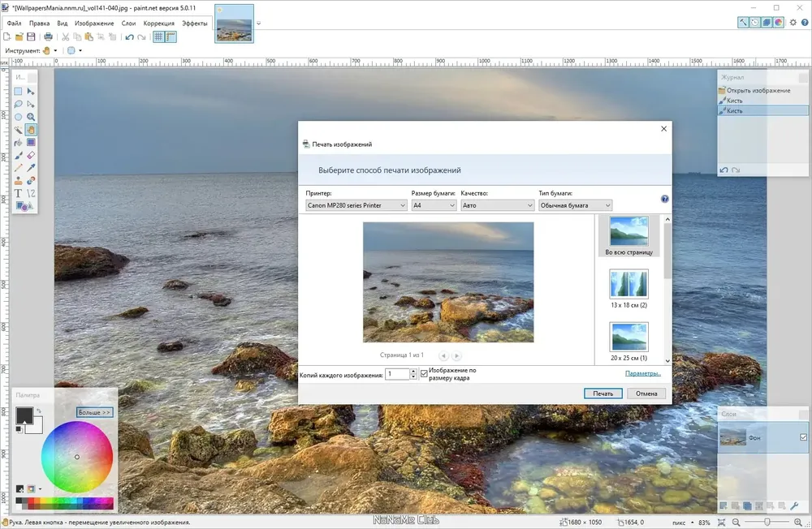Open the Изображение menu
The width and height of the screenshot is (812, 529).
[x=94, y=24]
